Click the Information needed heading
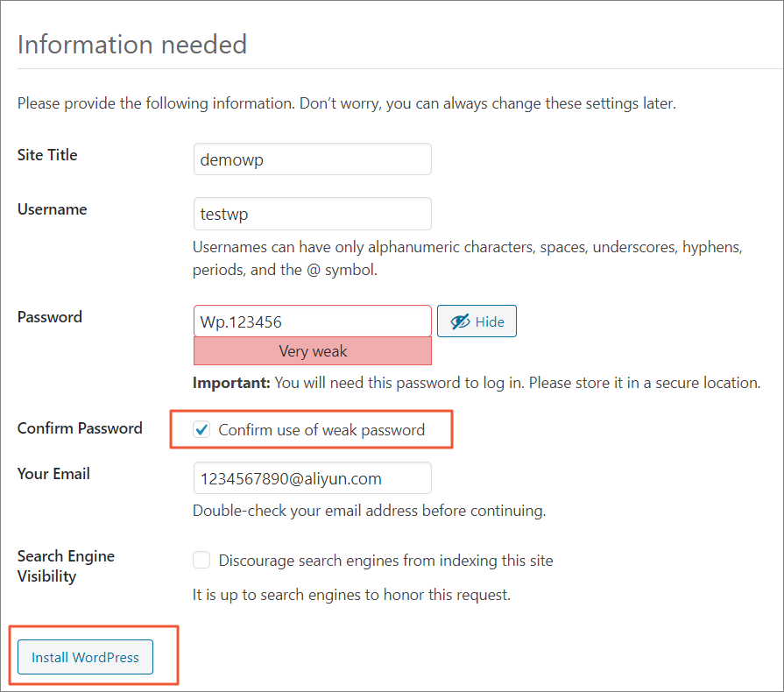Screen dimensions: 784x692 click(132, 44)
